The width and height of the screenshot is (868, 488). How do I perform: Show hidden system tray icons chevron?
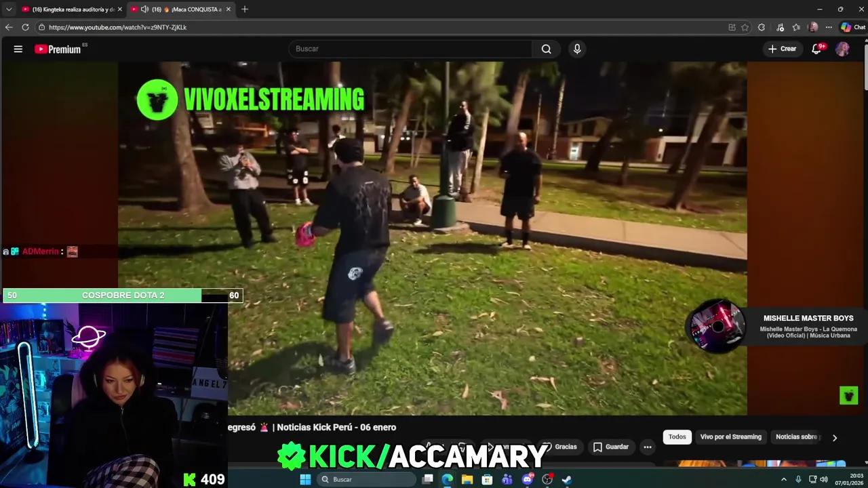(x=784, y=479)
